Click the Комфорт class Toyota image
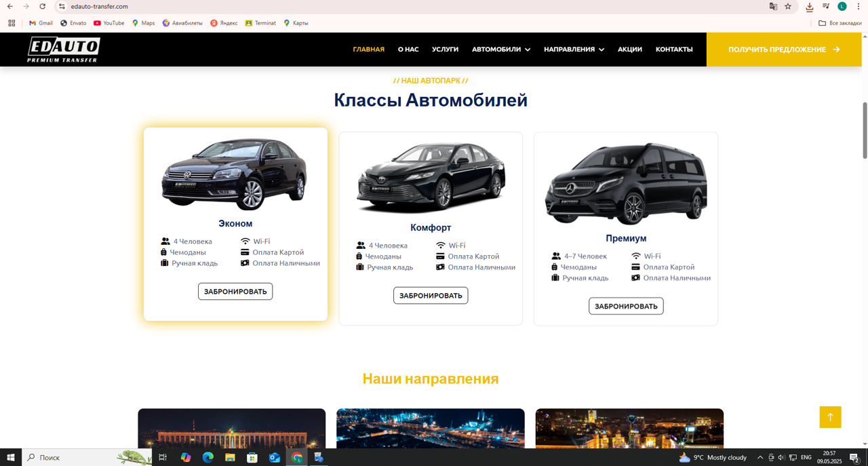Image resolution: width=868 pixels, height=466 pixels. tap(431, 178)
